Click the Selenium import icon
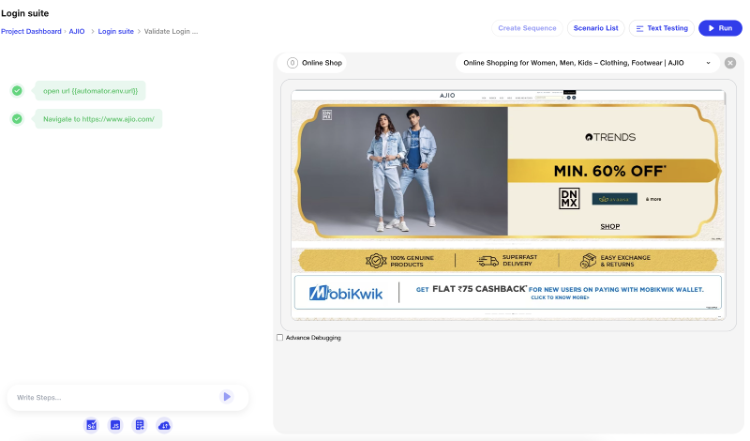The width and height of the screenshot is (750, 441). point(91,425)
